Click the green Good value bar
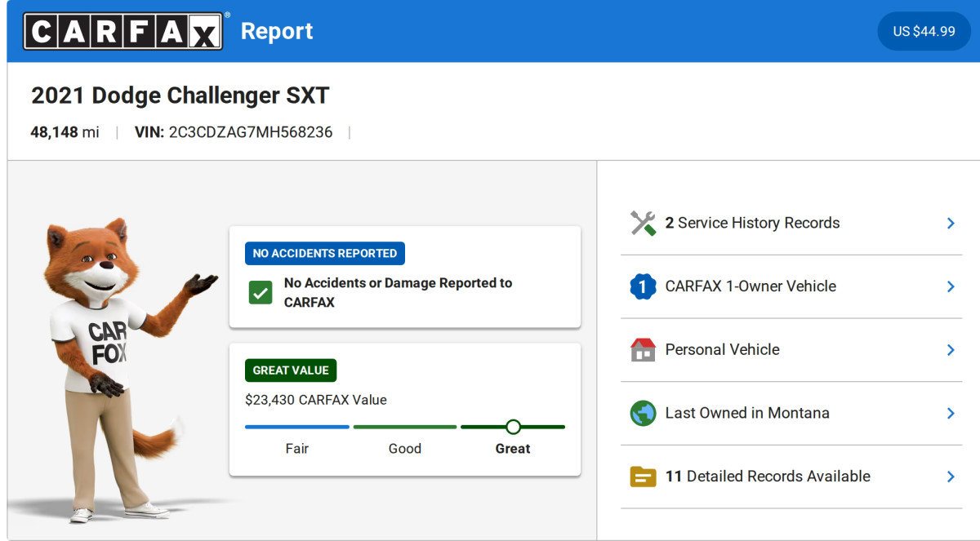 [405, 427]
